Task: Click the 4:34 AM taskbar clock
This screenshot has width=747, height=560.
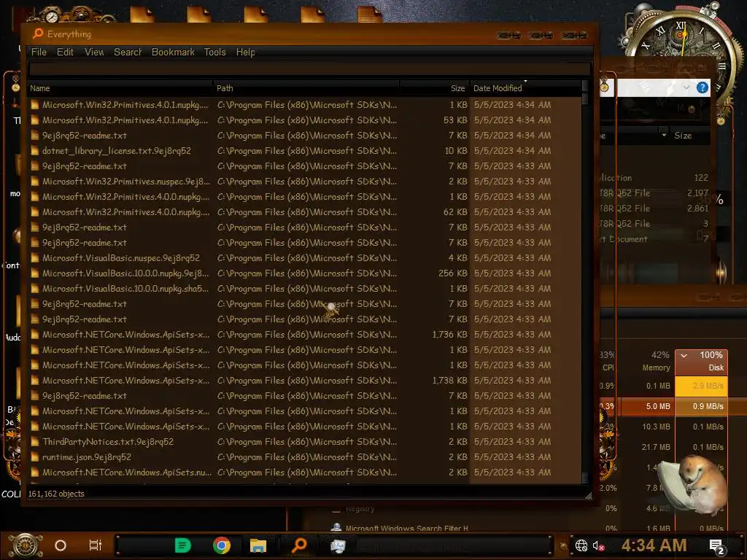Action: click(x=654, y=545)
